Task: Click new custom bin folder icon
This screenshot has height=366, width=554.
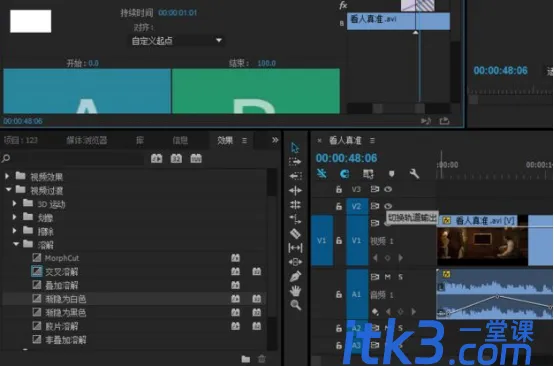Action: pos(246,359)
